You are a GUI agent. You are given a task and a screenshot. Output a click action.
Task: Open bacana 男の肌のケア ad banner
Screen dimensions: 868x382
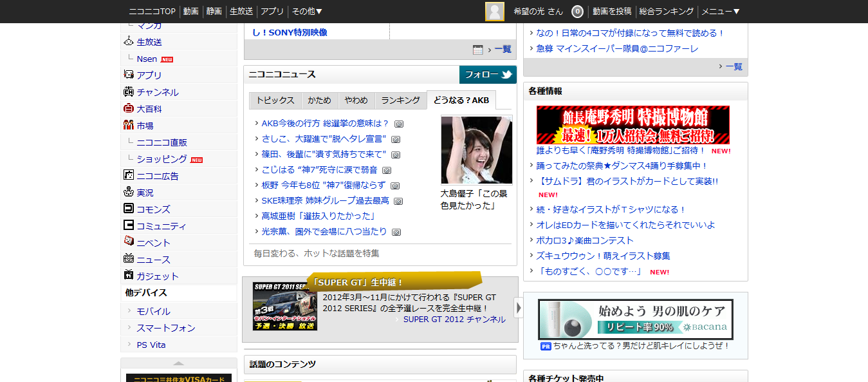(x=636, y=319)
